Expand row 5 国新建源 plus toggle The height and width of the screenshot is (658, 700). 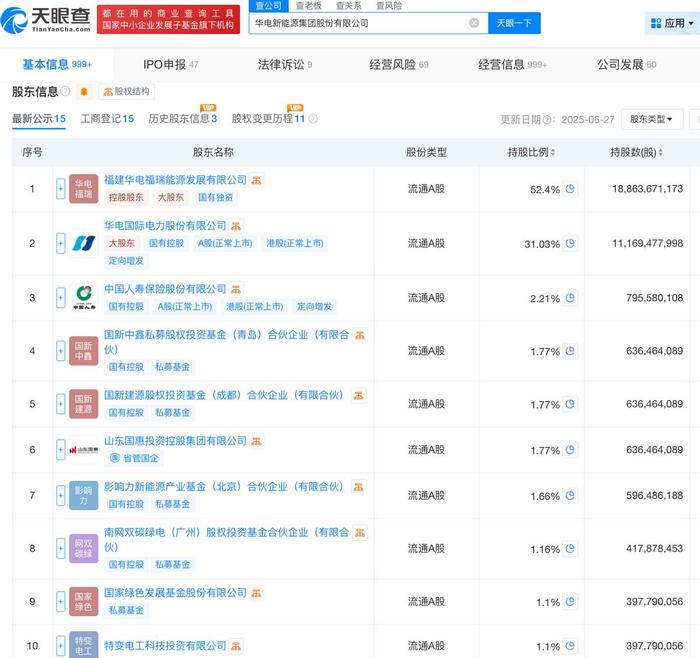[x=61, y=404]
